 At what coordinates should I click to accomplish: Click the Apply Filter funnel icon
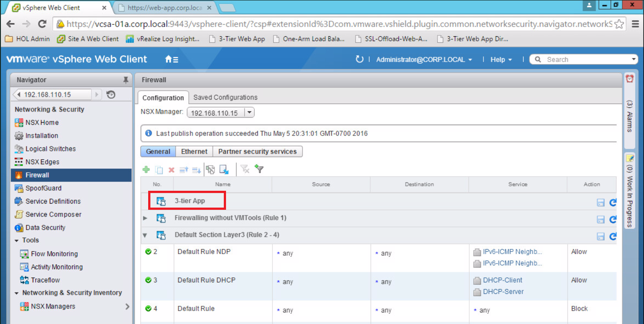click(260, 169)
